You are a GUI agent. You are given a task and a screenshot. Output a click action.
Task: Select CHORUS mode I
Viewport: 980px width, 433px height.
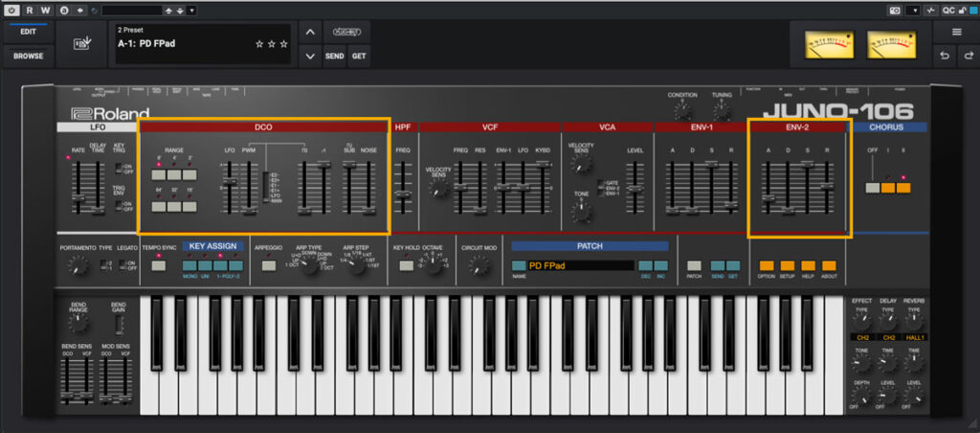coord(888,187)
